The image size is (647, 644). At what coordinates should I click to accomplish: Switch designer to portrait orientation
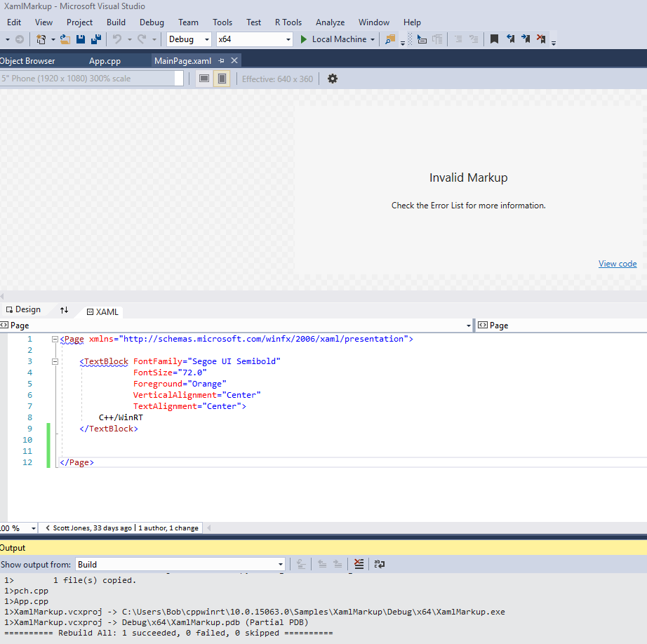(x=222, y=79)
